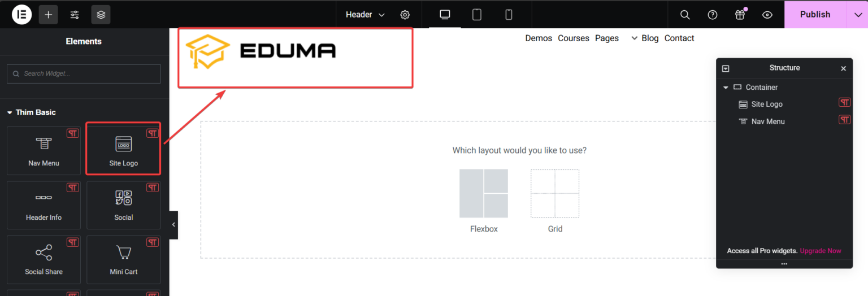Focus the Search Widget field
This screenshot has width=868, height=296.
[84, 73]
